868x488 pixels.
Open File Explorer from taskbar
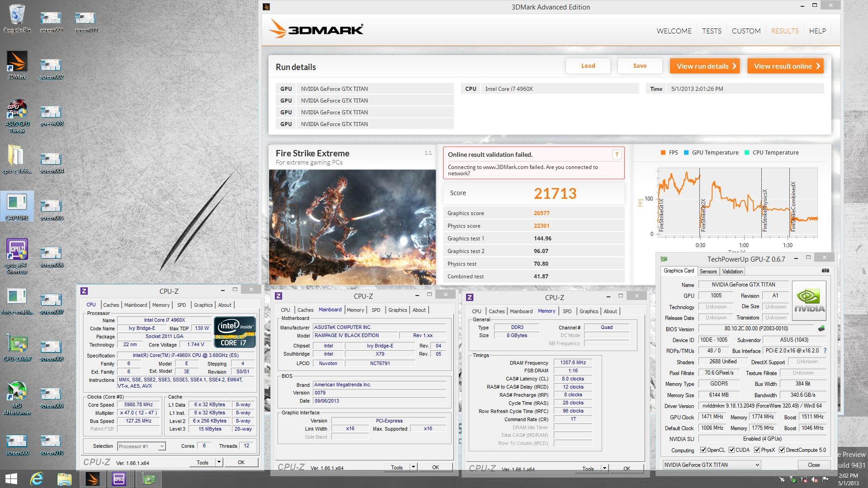pyautogui.click(x=65, y=479)
